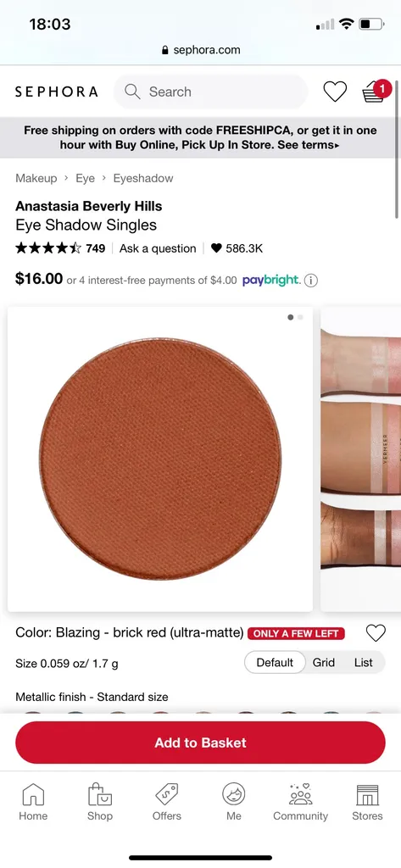Focus the Search input field
Viewport: 401px width, 868px height.
pos(210,92)
